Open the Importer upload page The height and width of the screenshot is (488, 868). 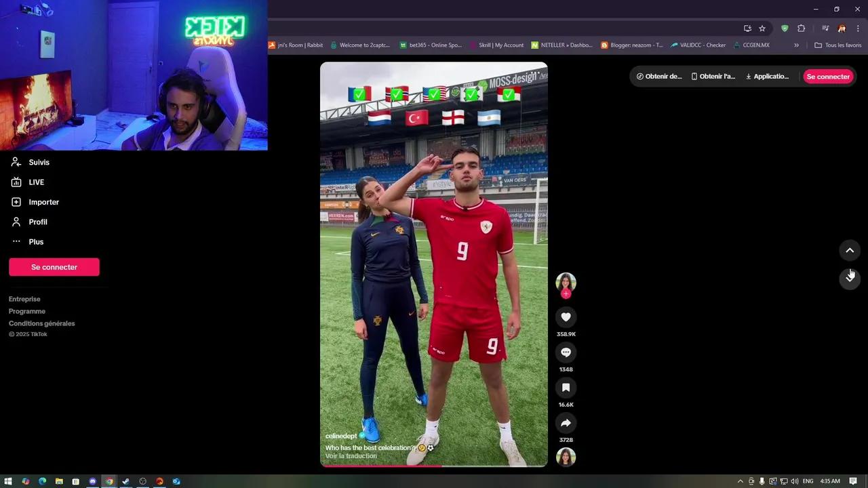(43, 202)
